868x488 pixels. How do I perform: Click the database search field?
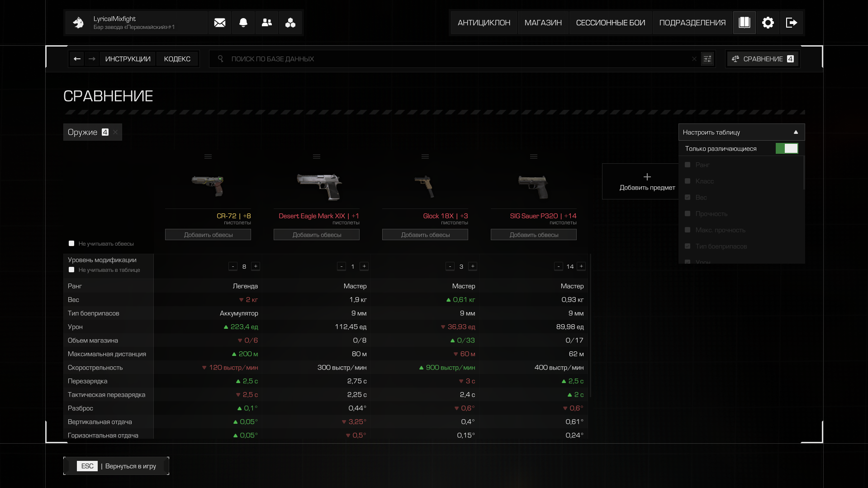(x=457, y=59)
